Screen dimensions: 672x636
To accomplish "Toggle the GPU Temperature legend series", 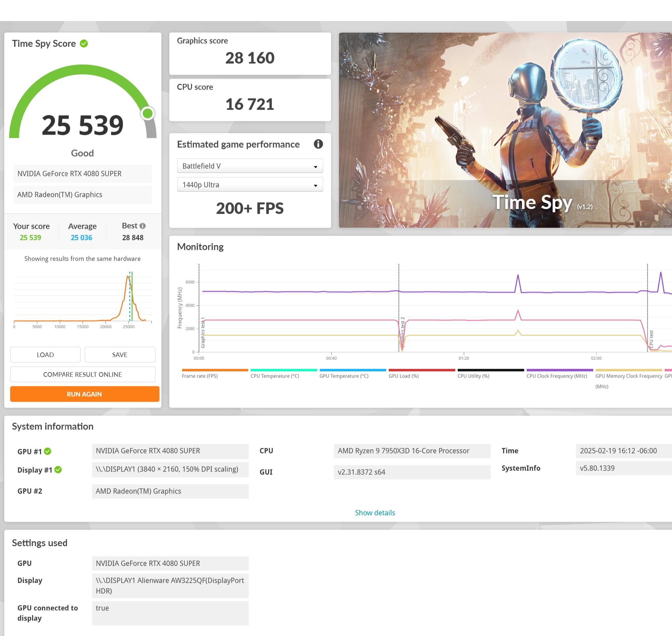I will click(353, 374).
